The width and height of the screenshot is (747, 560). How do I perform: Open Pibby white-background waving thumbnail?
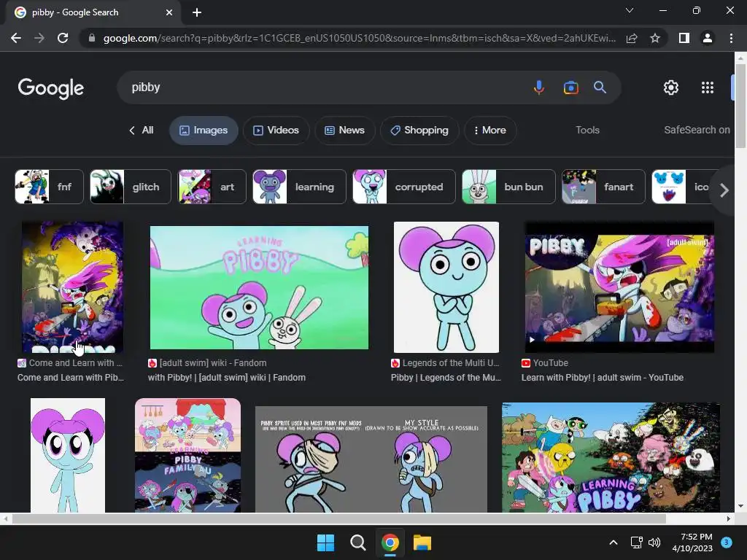[68, 455]
